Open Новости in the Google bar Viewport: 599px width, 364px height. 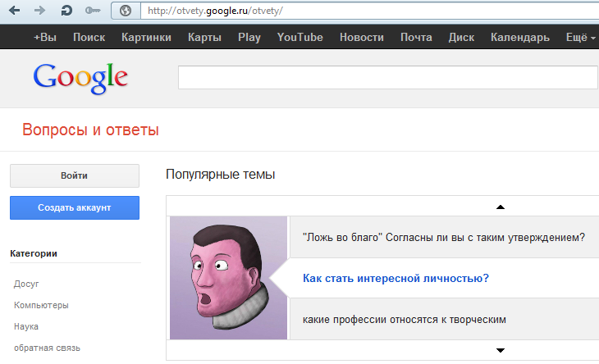tap(362, 38)
